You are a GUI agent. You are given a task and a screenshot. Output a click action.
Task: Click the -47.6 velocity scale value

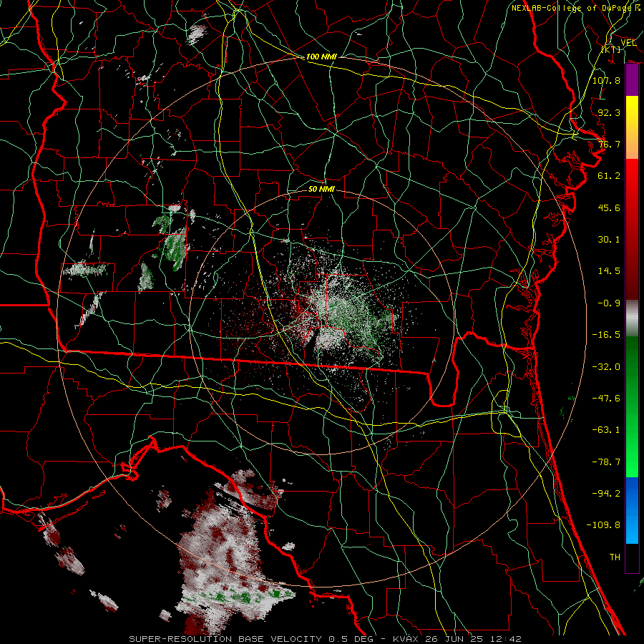point(606,399)
